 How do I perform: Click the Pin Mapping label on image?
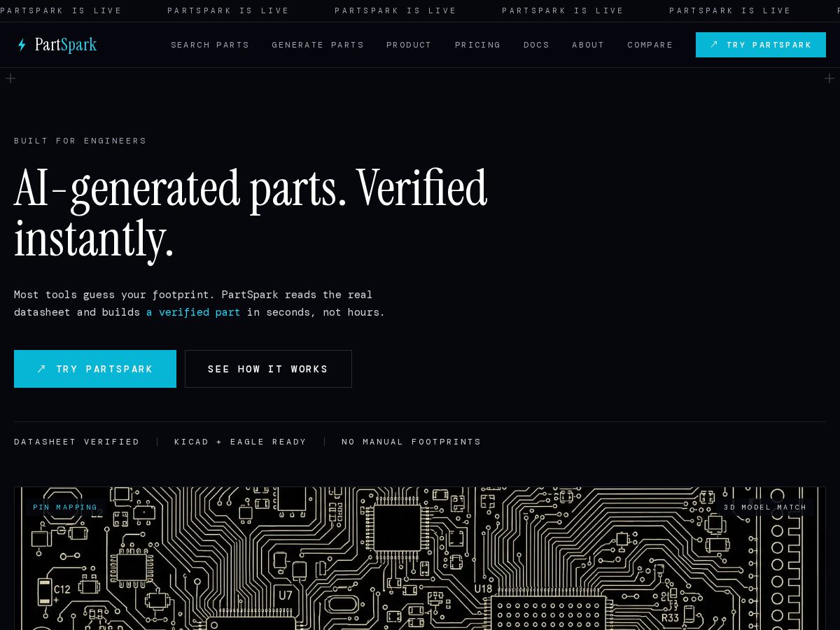tap(65, 507)
